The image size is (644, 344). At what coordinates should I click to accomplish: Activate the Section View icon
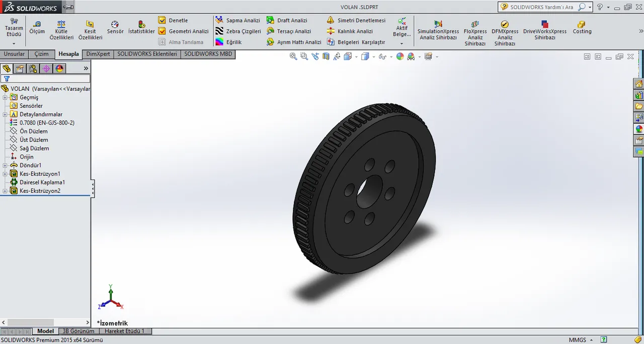pyautogui.click(x=326, y=56)
